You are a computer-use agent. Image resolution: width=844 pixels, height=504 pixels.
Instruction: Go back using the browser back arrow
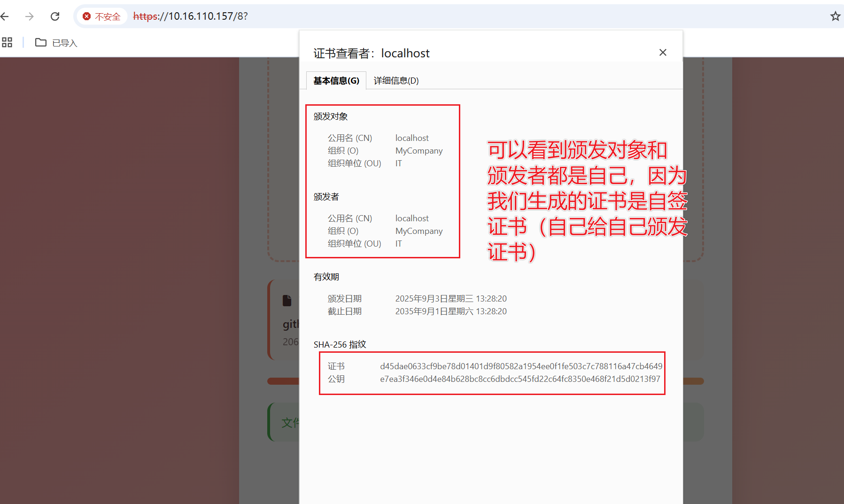pos(5,16)
